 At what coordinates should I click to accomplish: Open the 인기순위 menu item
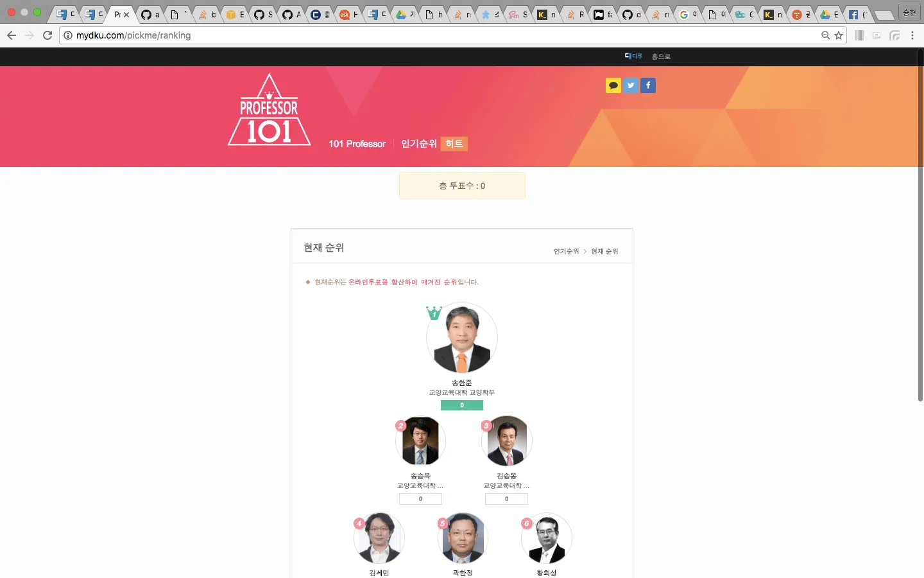coord(419,144)
